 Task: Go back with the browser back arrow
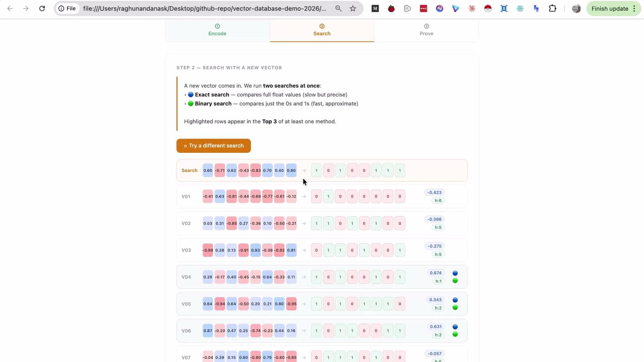tap(10, 9)
